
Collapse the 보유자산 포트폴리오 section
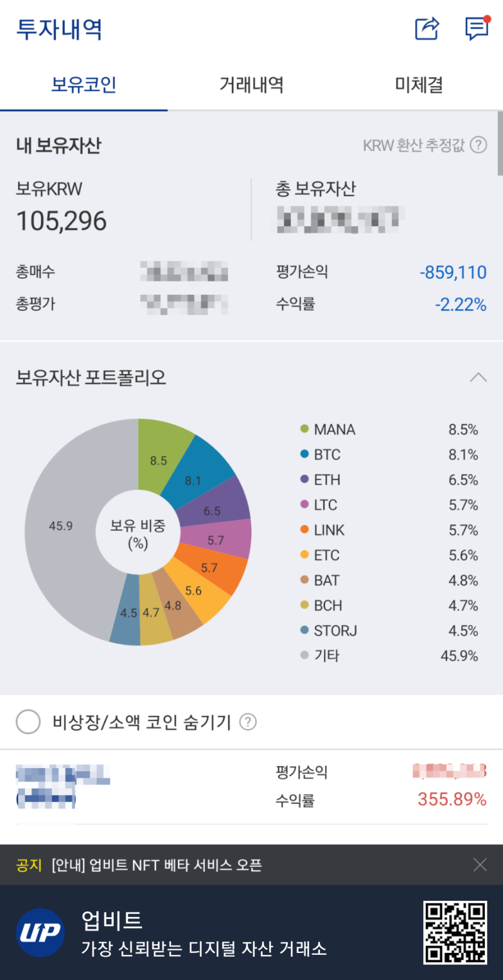[478, 378]
